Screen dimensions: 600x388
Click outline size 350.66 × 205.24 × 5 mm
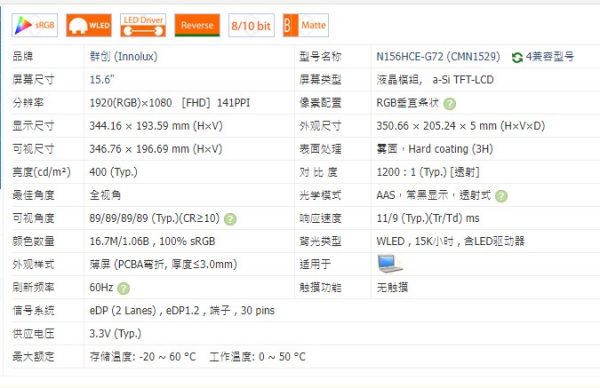click(x=461, y=126)
